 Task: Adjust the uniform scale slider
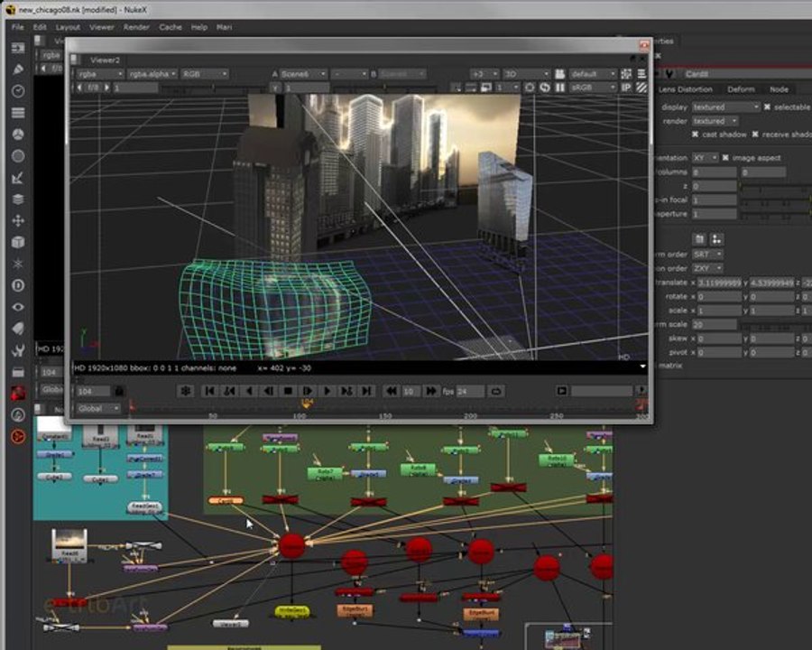775,324
